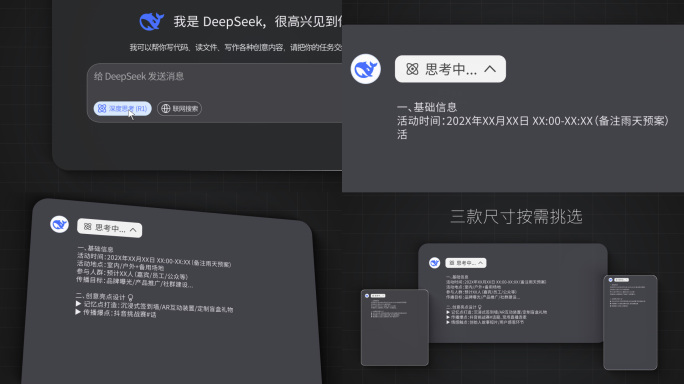
Task: Click 一、基础信息 heading in the tilted panel
Action: (95, 248)
